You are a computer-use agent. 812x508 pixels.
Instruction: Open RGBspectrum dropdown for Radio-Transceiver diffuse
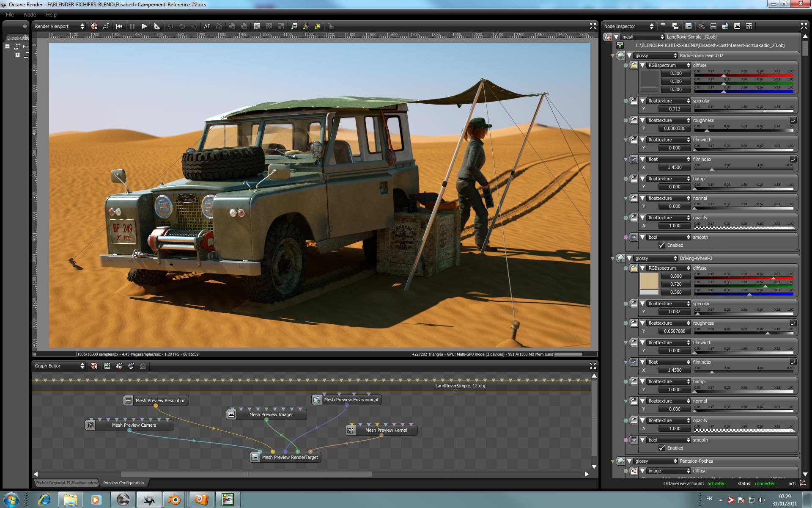[x=669, y=65]
